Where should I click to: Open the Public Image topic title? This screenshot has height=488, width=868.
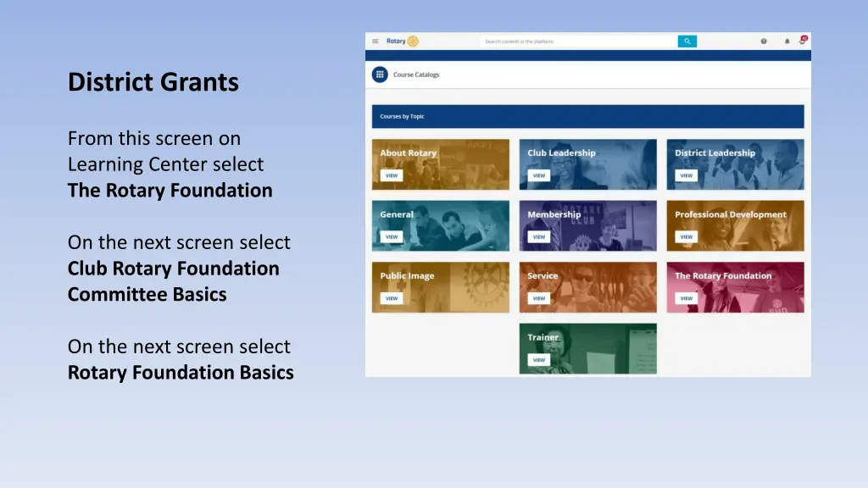407,275
